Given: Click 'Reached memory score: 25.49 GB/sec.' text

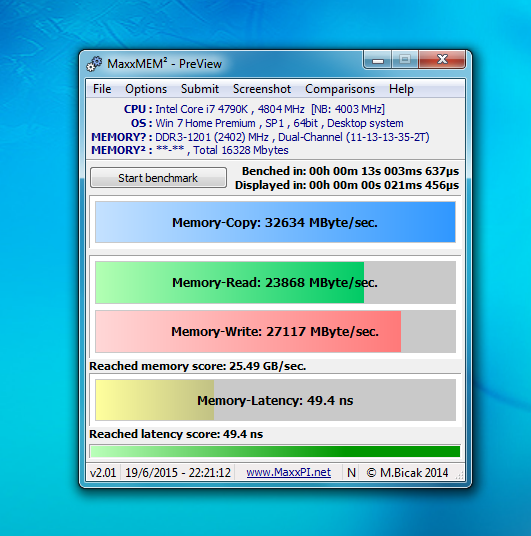Looking at the screenshot, I should (x=198, y=366).
